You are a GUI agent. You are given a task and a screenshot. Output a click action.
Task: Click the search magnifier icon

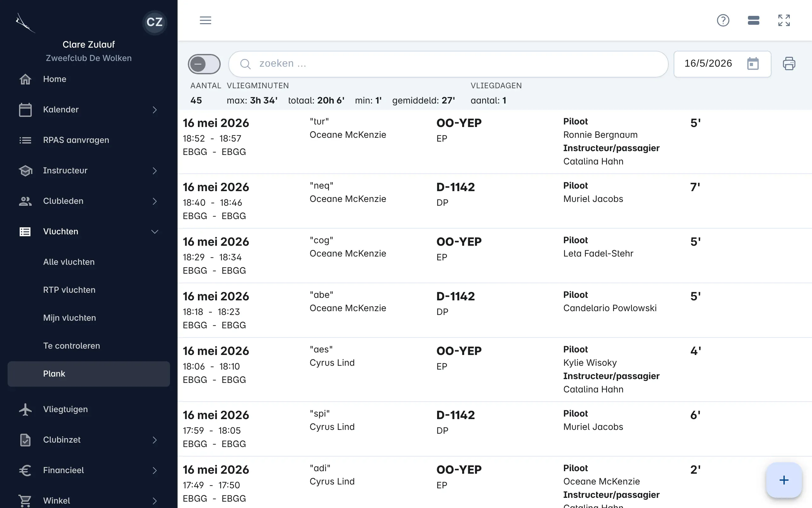pyautogui.click(x=245, y=64)
